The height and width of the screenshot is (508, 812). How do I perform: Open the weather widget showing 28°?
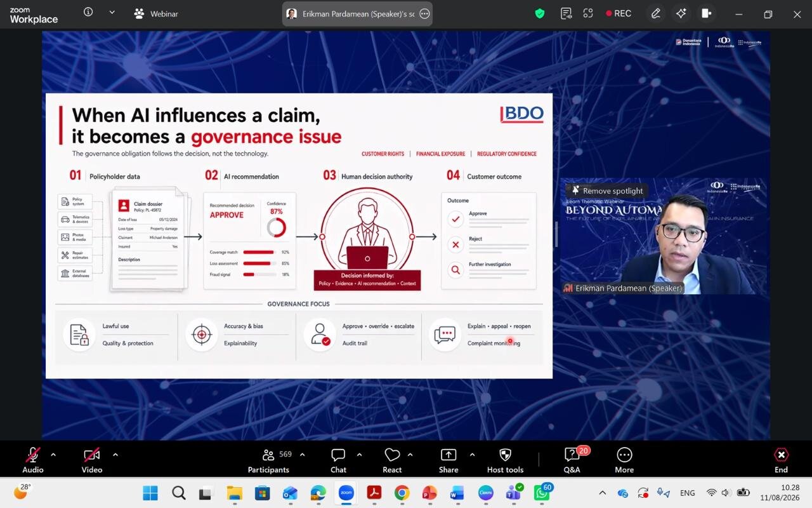[x=22, y=491]
